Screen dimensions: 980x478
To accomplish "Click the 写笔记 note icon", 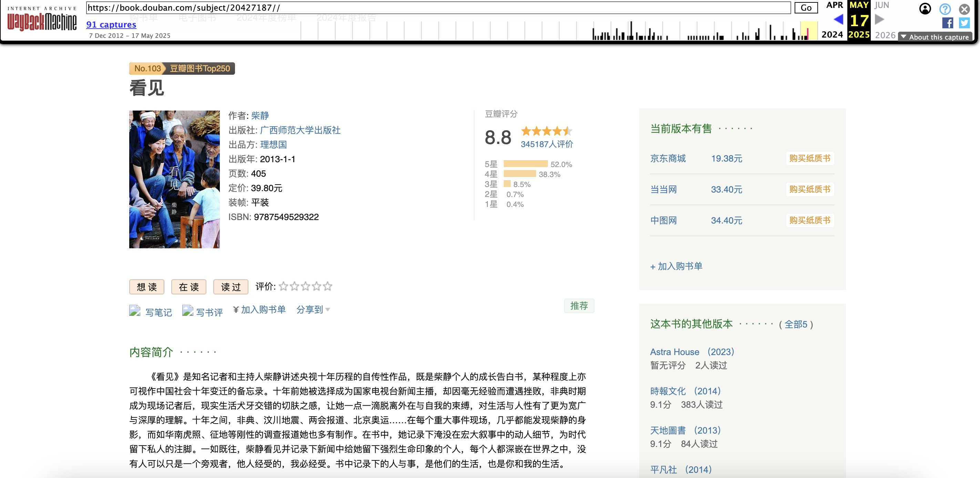I will (135, 311).
